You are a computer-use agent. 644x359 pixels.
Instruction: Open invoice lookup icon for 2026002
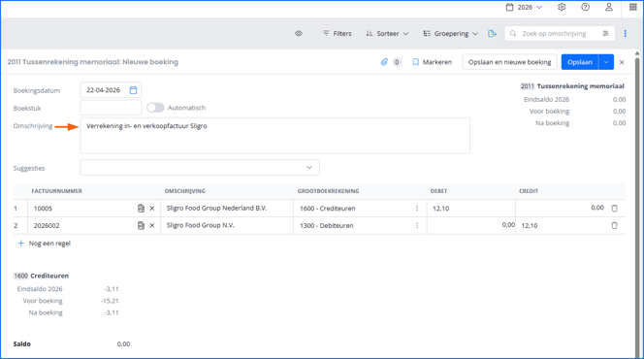[x=141, y=225]
